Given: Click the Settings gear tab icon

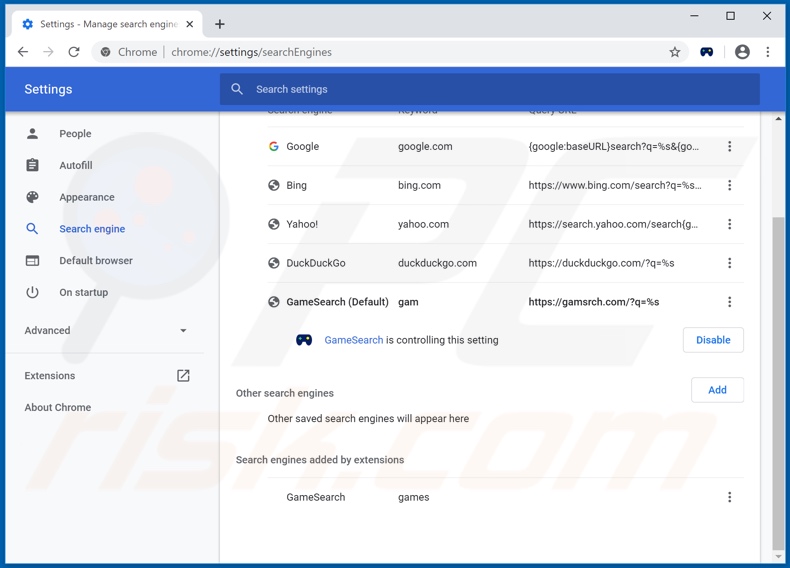Looking at the screenshot, I should (x=28, y=24).
